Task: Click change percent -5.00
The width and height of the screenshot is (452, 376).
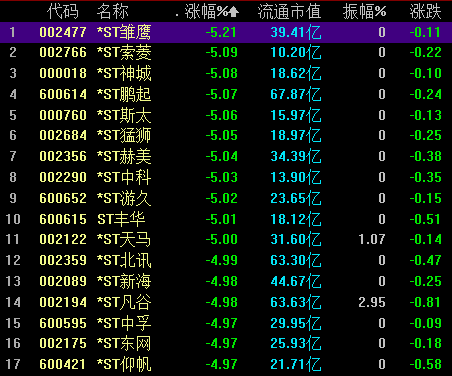Action: click(x=221, y=239)
